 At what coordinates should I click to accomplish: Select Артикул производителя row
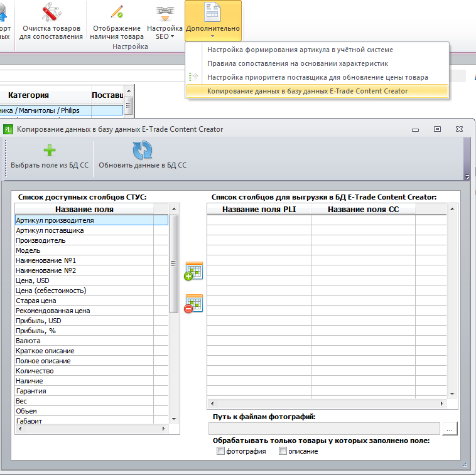coord(92,220)
